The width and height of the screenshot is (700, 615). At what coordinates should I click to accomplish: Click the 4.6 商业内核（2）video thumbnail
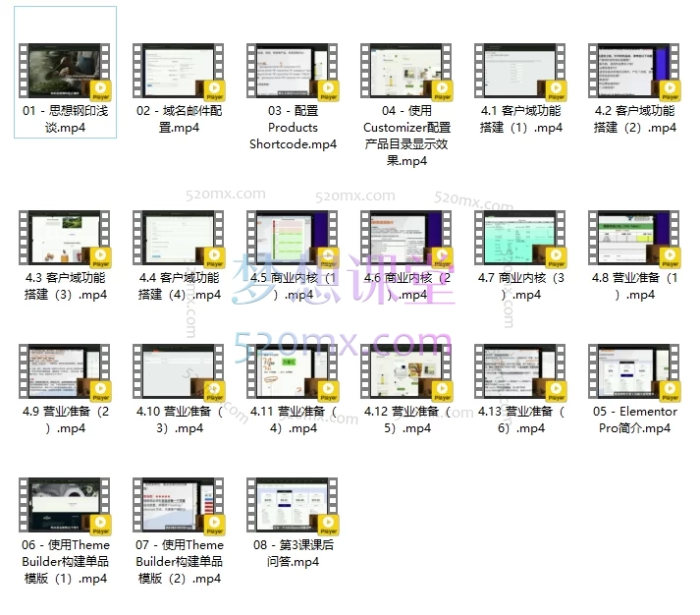tap(406, 239)
